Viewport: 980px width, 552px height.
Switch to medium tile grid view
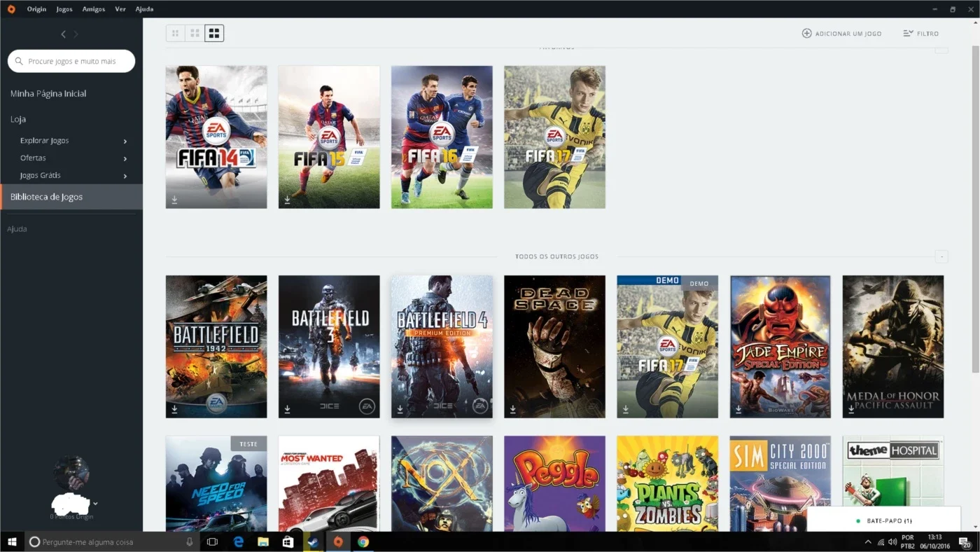click(x=195, y=33)
